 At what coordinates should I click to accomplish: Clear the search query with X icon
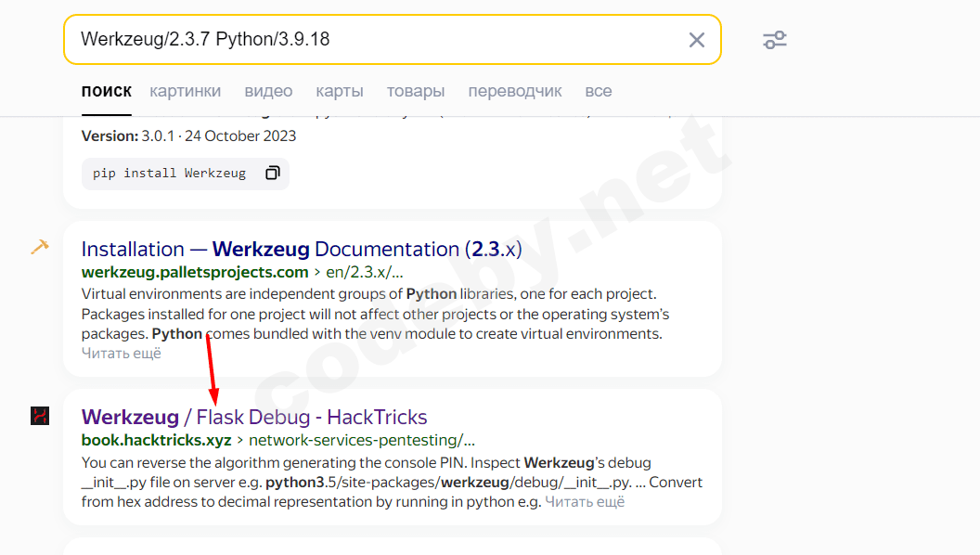click(x=696, y=40)
